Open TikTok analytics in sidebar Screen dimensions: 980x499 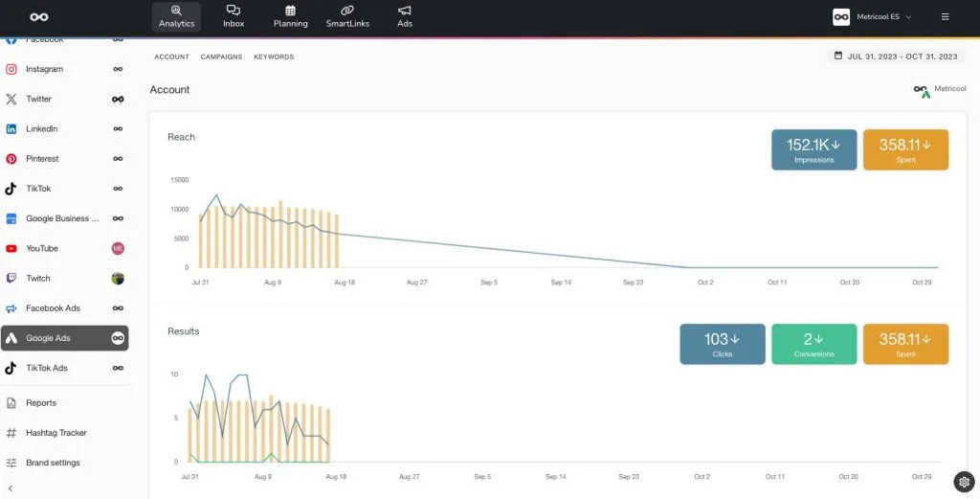tap(65, 189)
